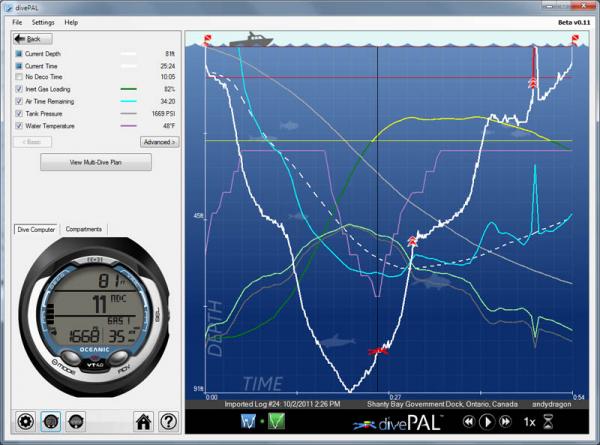Click the cyan Air Time Remaining color swatch
Viewport: 600px width, 445px height.
[128, 102]
